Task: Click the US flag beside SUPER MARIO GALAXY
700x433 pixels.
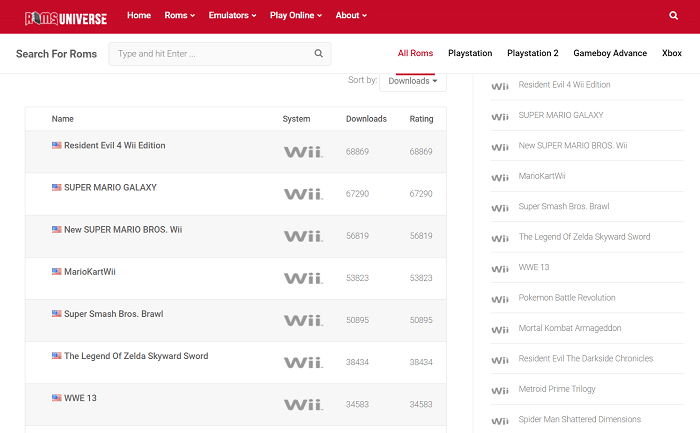Action: tap(57, 187)
